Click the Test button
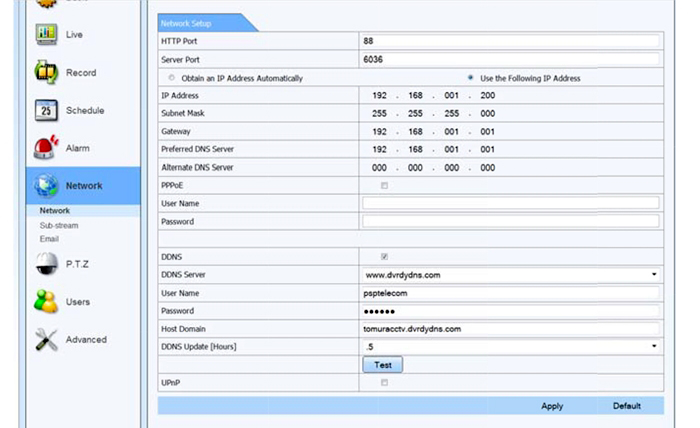This screenshot has width=700, height=428. pos(383,365)
